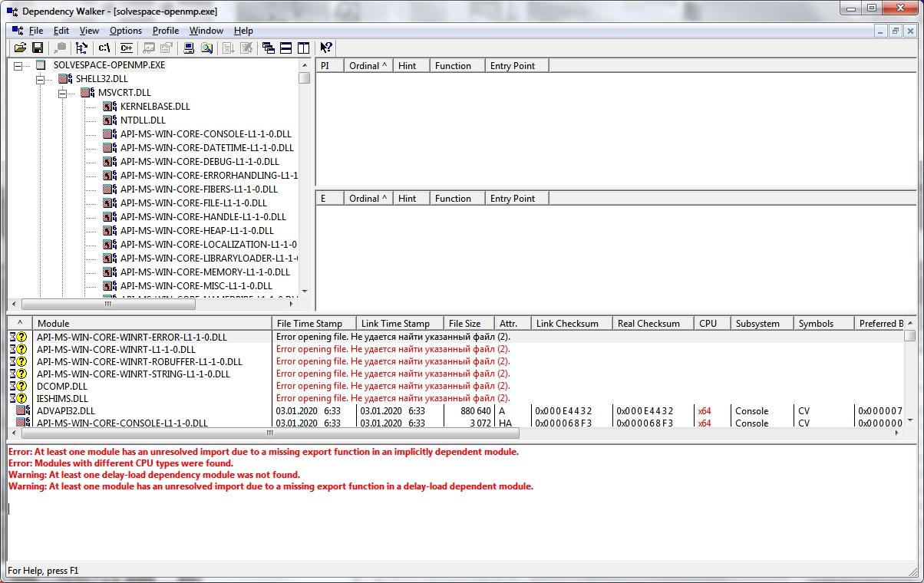This screenshot has width=924, height=583.
Task: Save the current Dependency Walker session
Action: coord(38,48)
